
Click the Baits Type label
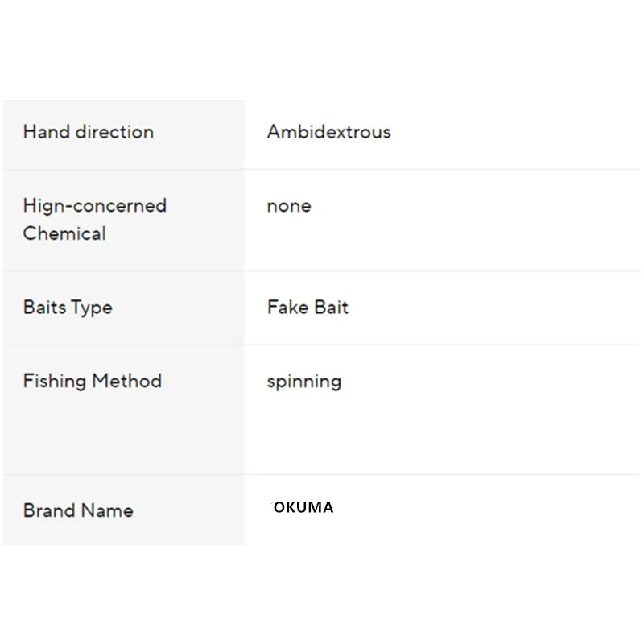pos(68,308)
